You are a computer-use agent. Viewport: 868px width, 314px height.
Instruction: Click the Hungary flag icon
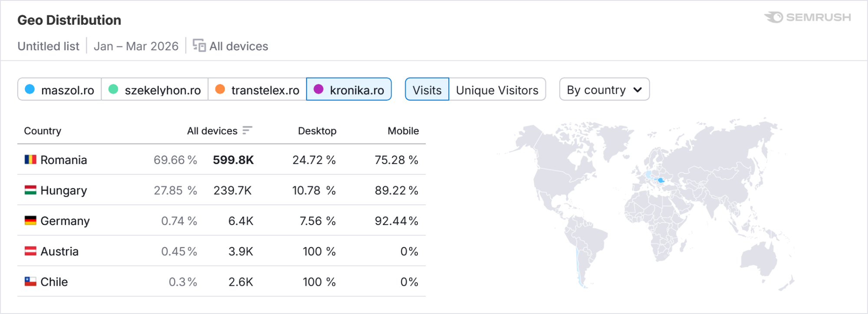pyautogui.click(x=30, y=190)
